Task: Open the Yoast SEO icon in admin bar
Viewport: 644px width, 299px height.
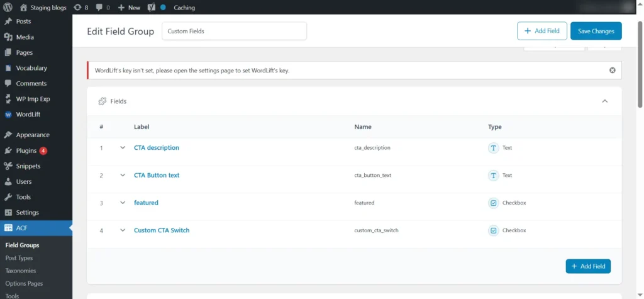Action: click(x=151, y=8)
